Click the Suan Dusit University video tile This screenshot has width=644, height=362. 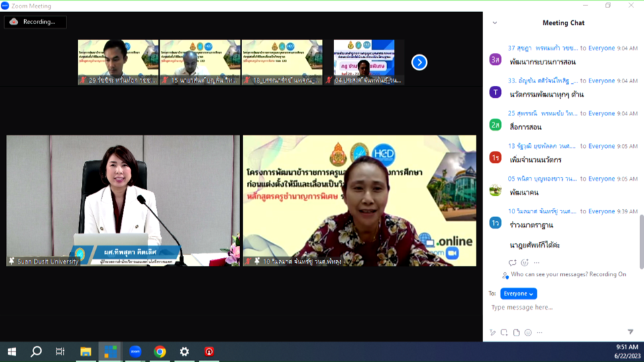pos(123,200)
